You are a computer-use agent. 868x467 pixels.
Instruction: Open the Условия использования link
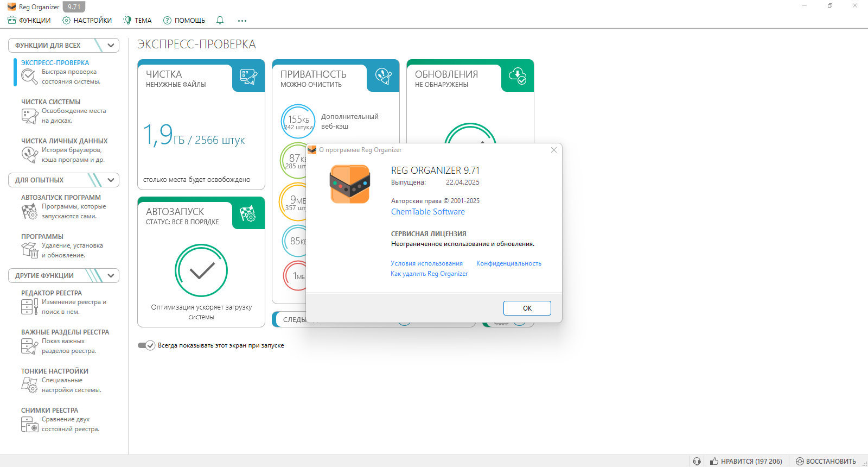[x=426, y=263]
